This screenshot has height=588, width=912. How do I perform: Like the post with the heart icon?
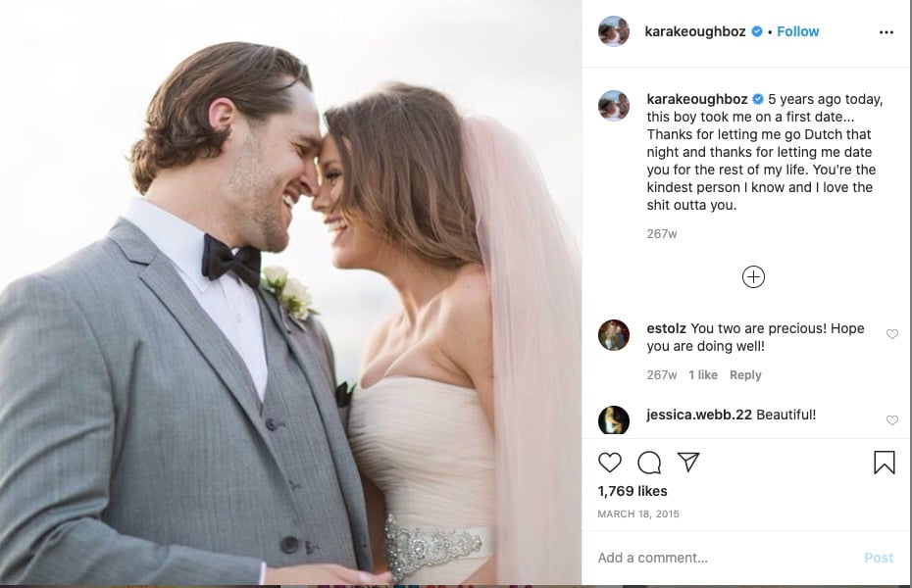[610, 463]
